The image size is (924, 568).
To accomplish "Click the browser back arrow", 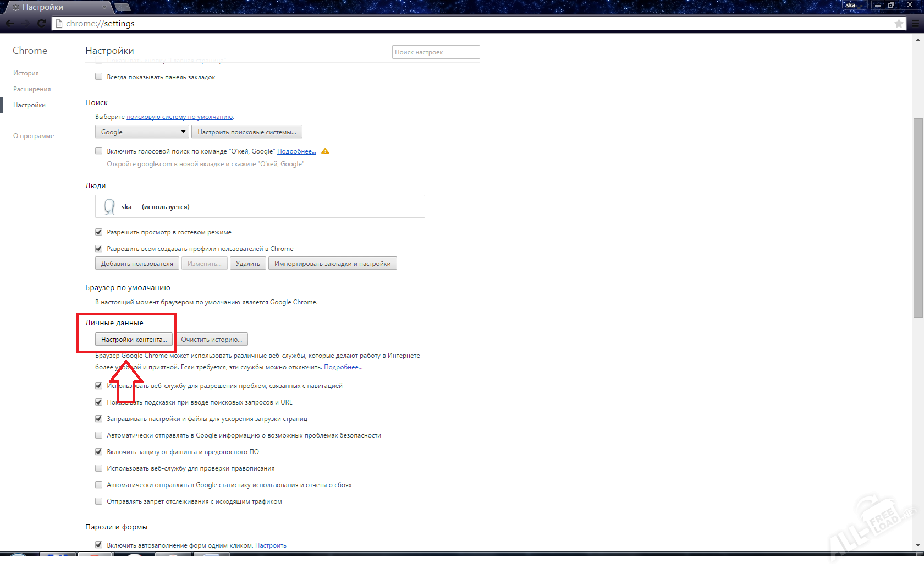I will pos(10,23).
